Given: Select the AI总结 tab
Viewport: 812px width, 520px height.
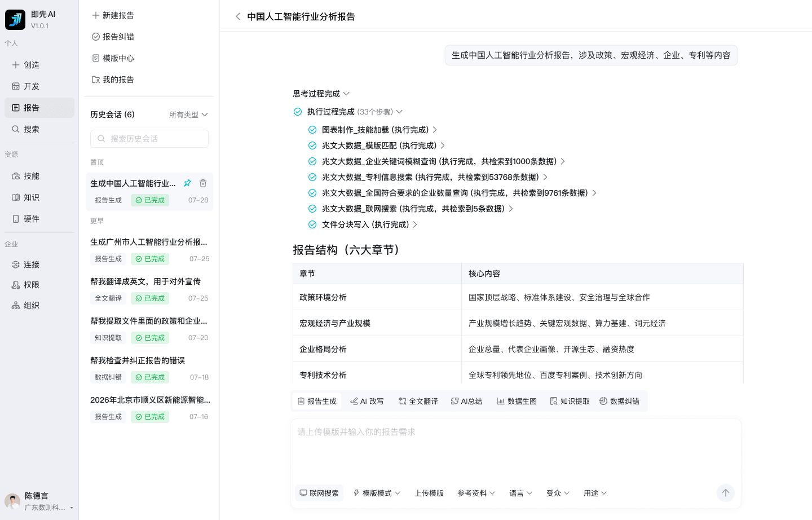Looking at the screenshot, I should (x=466, y=401).
